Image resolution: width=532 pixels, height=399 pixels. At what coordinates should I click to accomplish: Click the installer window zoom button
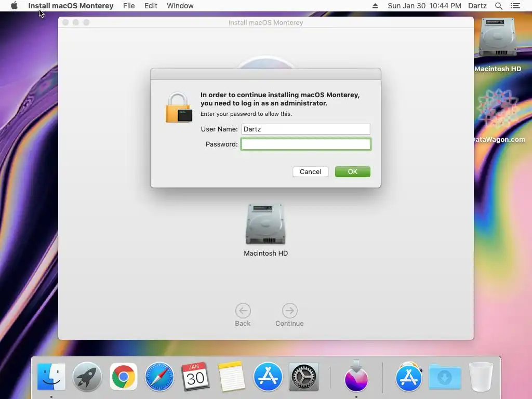pyautogui.click(x=86, y=22)
